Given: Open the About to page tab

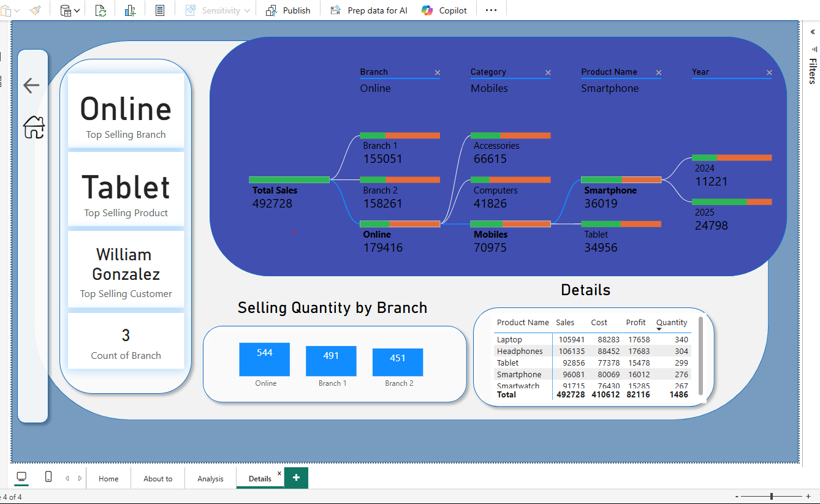Looking at the screenshot, I should [x=158, y=479].
